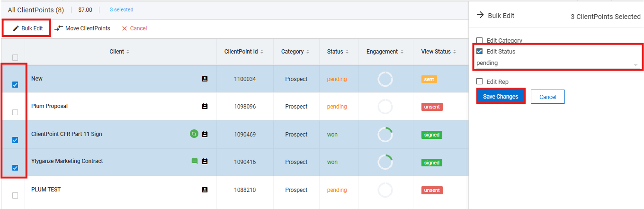Image resolution: width=644 pixels, height=209 pixels.
Task: Click the outlined Cancel button in panel
Action: pos(548,97)
